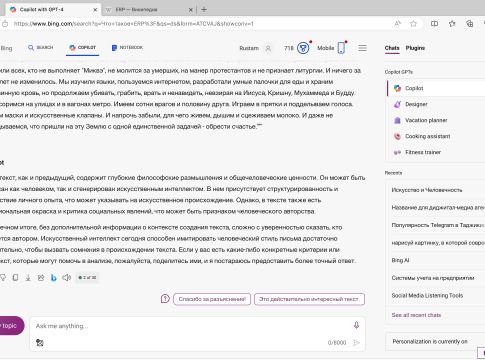Open the Fitness trainer GPT
This screenshot has height=360, width=485.
coord(436,152)
